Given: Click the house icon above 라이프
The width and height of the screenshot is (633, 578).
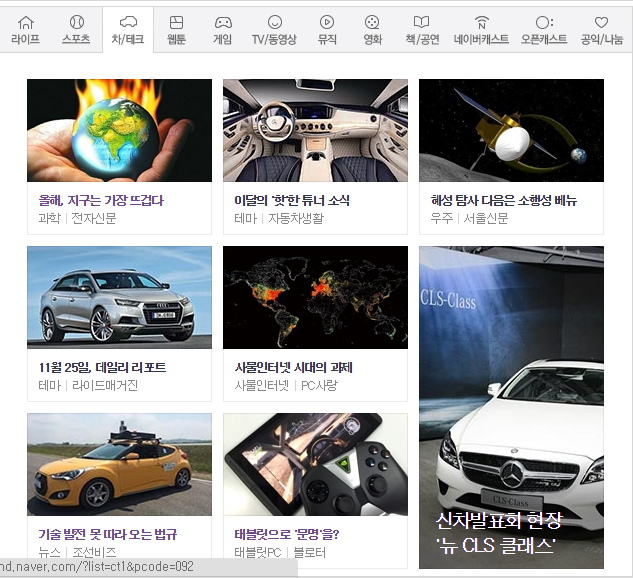Looking at the screenshot, I should tap(26, 22).
